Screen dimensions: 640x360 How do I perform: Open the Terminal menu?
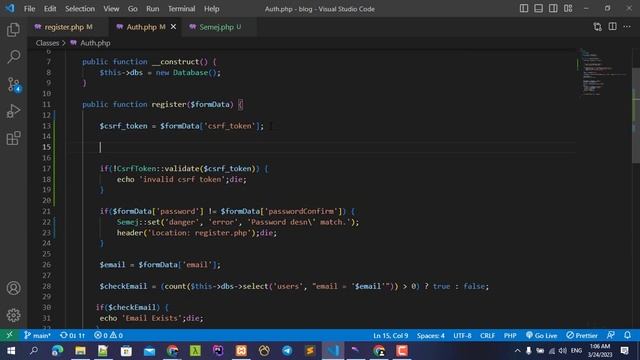182,9
